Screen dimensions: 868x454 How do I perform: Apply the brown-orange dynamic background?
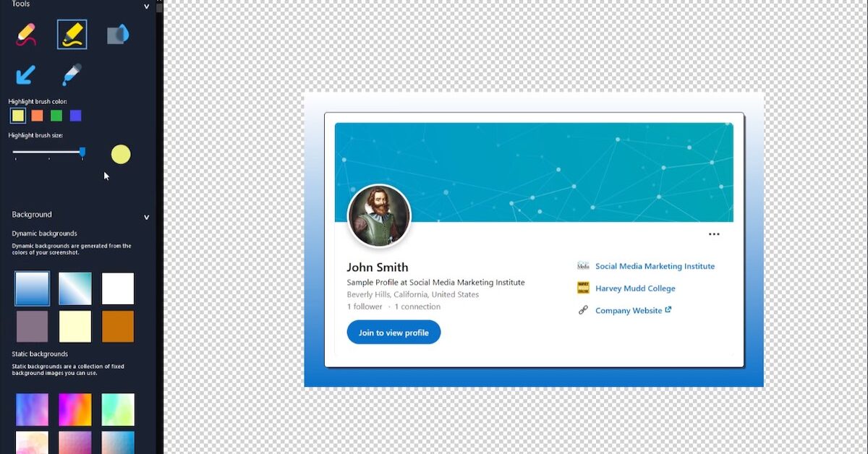coord(118,327)
